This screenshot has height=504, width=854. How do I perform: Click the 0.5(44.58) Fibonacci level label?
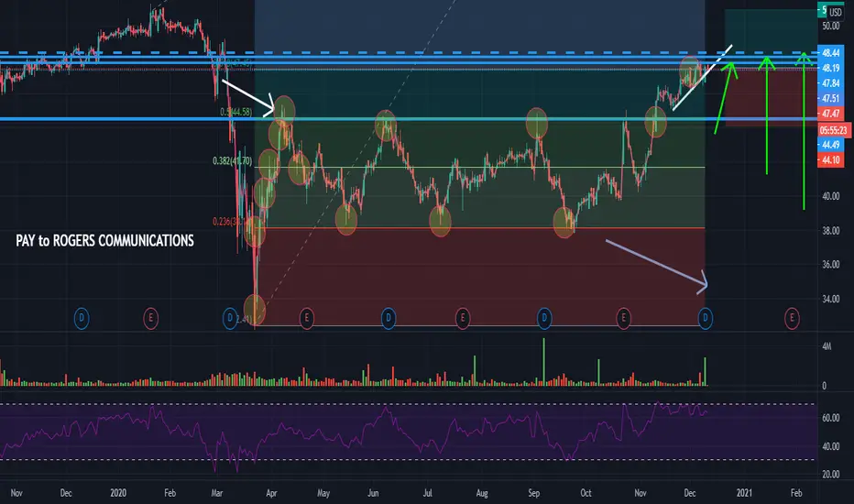click(235, 112)
